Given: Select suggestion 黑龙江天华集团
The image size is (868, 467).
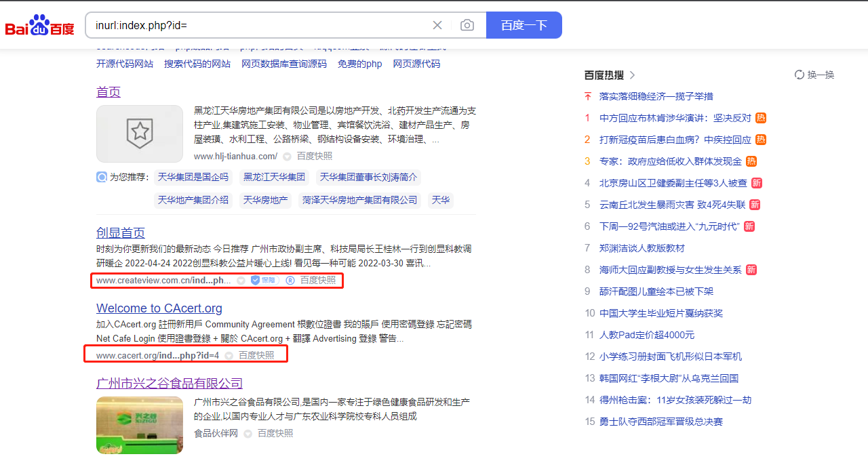Looking at the screenshot, I should click(x=275, y=177).
